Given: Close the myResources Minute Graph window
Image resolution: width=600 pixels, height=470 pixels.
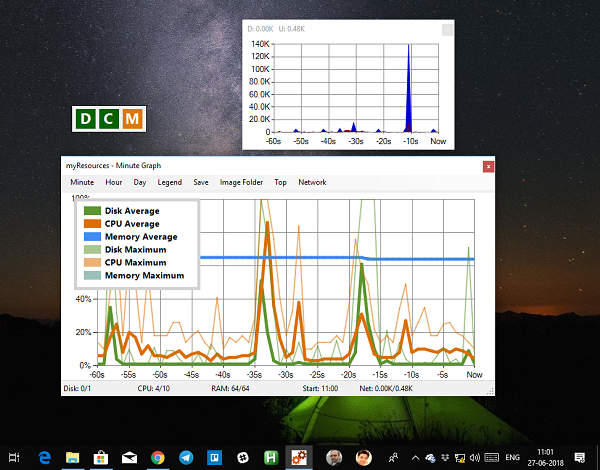Looking at the screenshot, I should [488, 166].
